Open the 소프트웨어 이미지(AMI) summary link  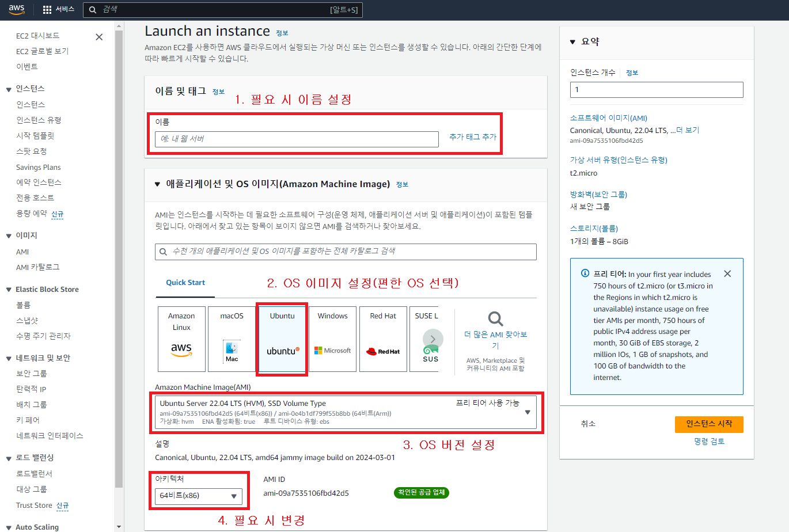pyautogui.click(x=609, y=118)
